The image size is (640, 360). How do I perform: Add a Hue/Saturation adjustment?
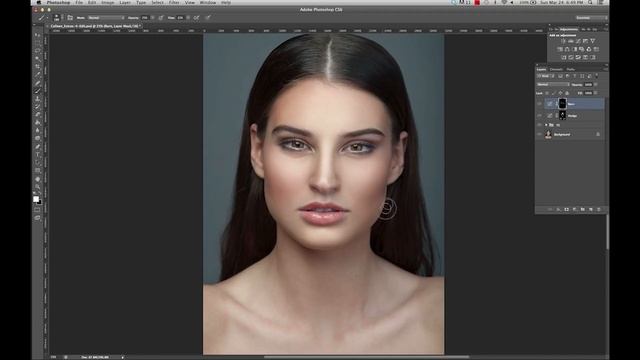click(x=560, y=49)
